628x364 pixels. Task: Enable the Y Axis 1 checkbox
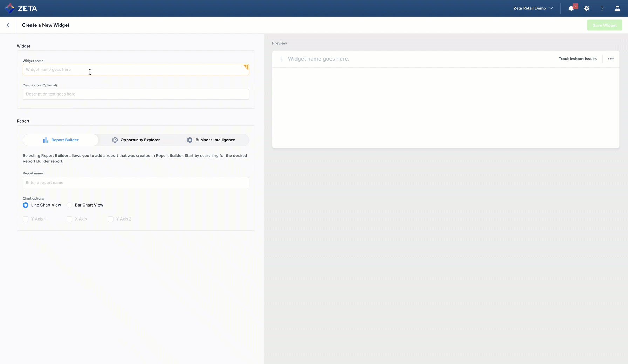pos(26,219)
